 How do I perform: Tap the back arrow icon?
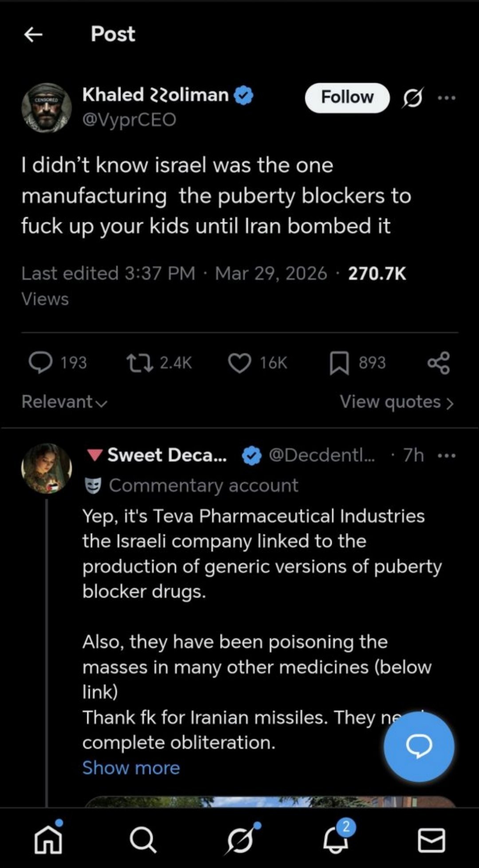pos(33,34)
